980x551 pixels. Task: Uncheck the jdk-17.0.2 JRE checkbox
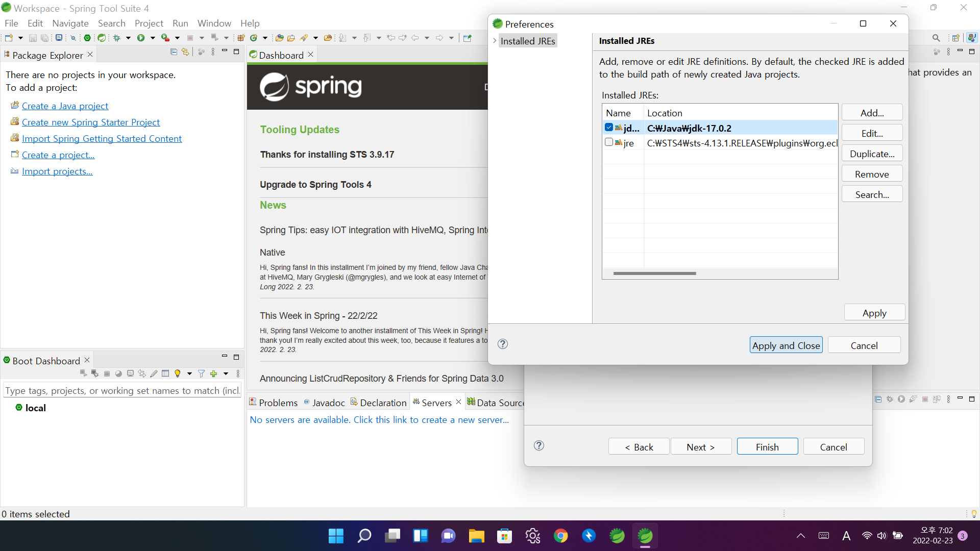[x=609, y=128]
